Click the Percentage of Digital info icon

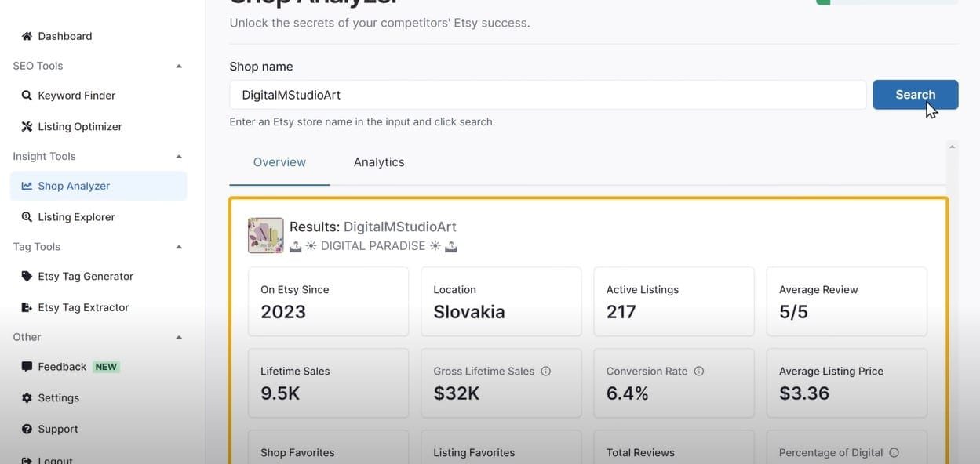coord(894,453)
